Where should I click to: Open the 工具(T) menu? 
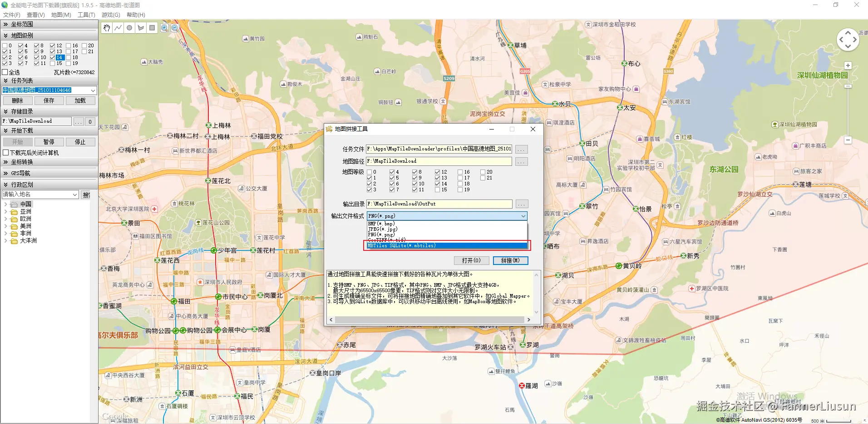(86, 15)
